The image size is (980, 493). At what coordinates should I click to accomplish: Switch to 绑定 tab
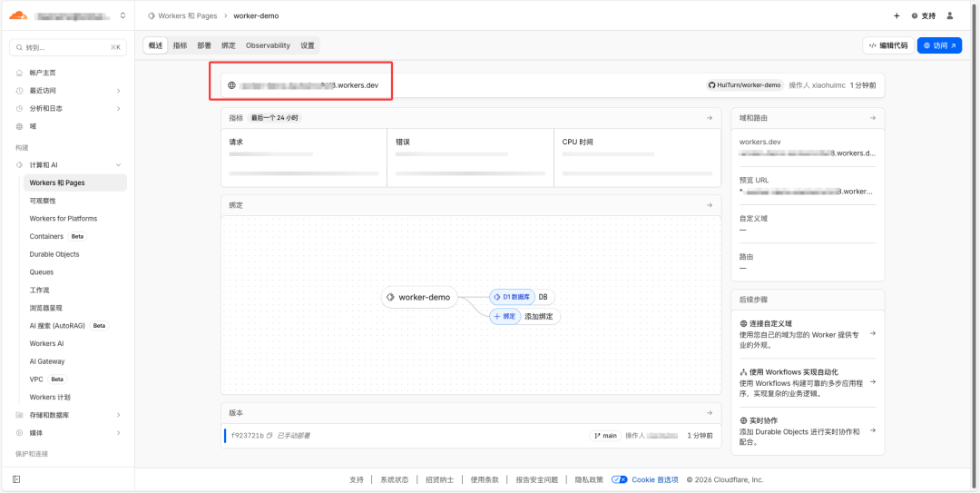[x=229, y=45]
